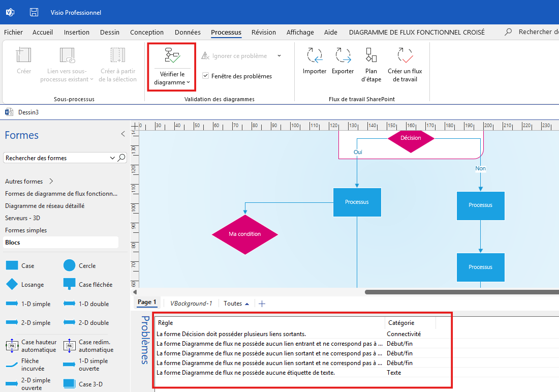Screen dimensions: 559x392
Task: Pick the Cercle shape stencil
Action: [70, 265]
